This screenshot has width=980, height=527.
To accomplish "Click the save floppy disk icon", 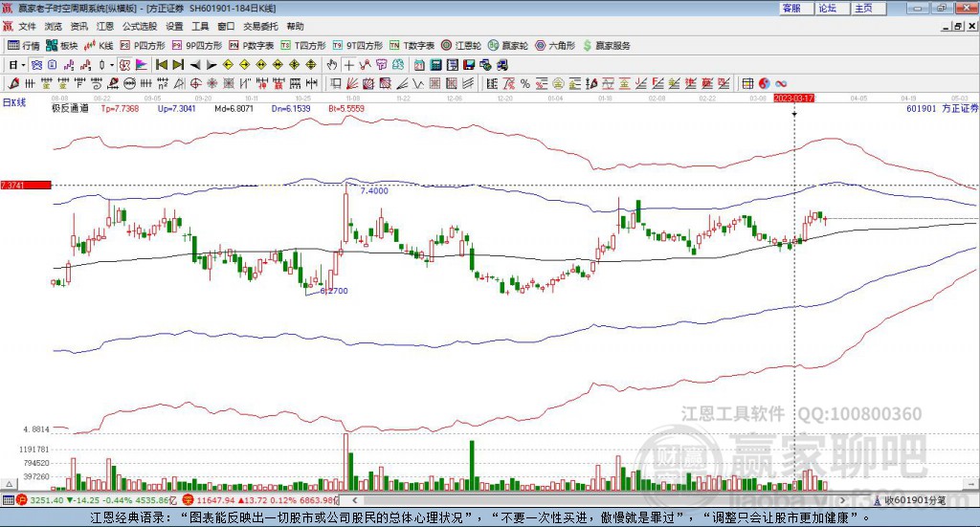I will [469, 65].
